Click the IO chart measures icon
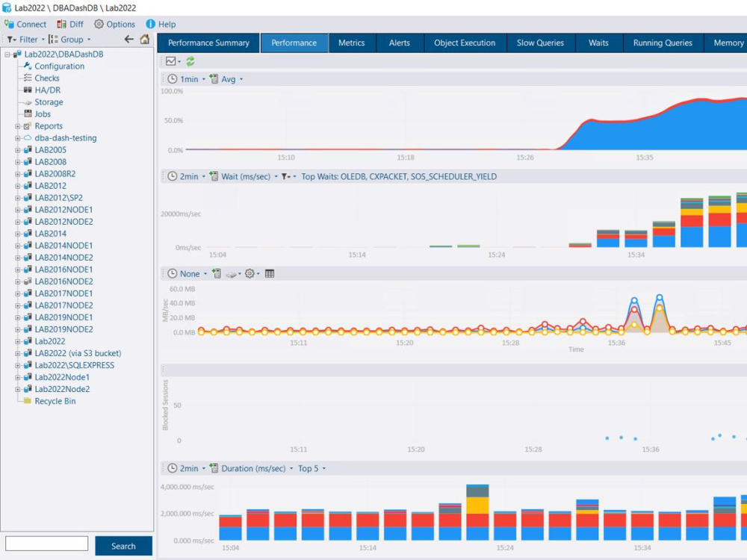 pyautogui.click(x=217, y=274)
